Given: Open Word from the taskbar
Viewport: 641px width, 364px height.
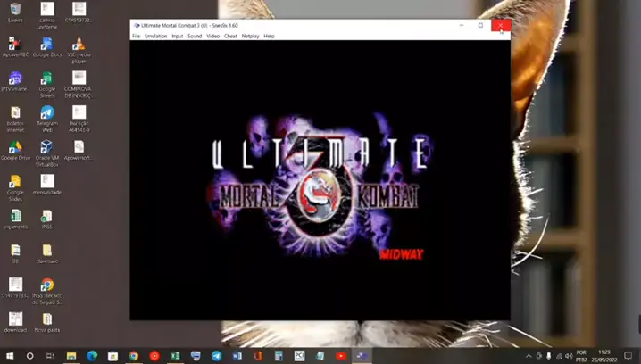Looking at the screenshot, I should click(x=237, y=356).
